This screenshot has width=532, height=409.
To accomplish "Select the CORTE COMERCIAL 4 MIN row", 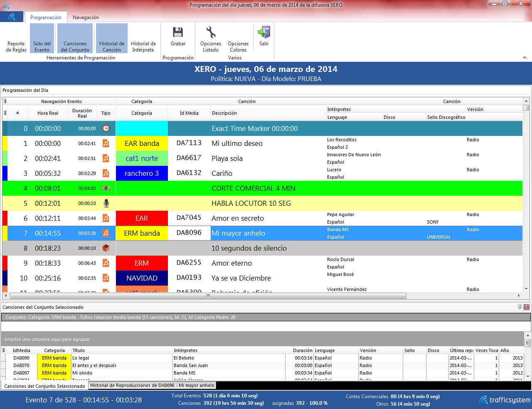I will [x=262, y=188].
